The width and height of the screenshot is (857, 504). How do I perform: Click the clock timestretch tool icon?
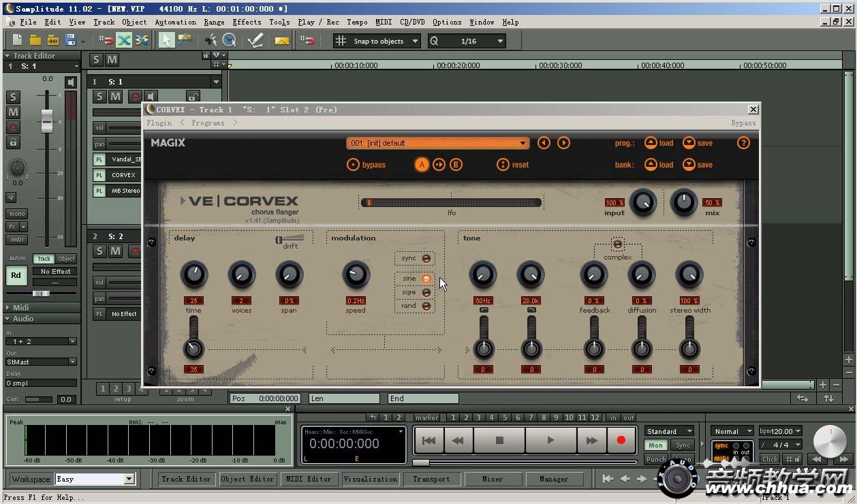coord(230,41)
